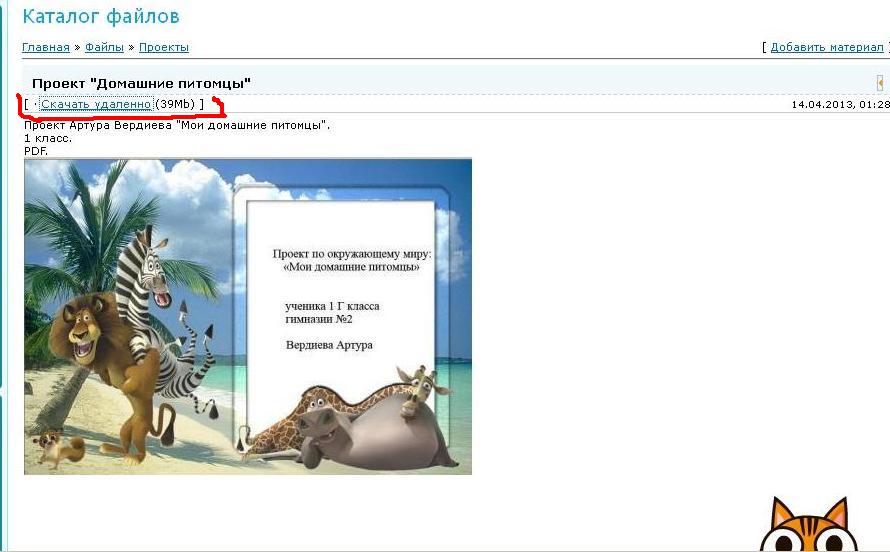
Task: Click the orange cat mascot icon
Action: [x=809, y=525]
